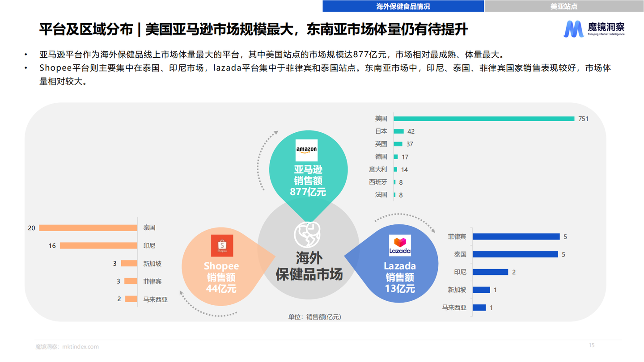Select the Shopee 销售额 44亿元 text
This screenshot has height=362, width=644.
point(221,277)
